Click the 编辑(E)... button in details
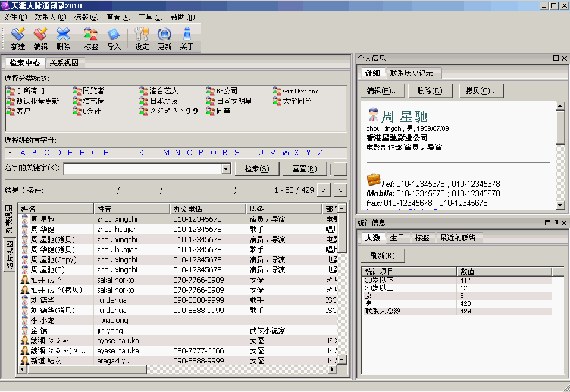Screen dimensions: 570x392 [x=383, y=91]
